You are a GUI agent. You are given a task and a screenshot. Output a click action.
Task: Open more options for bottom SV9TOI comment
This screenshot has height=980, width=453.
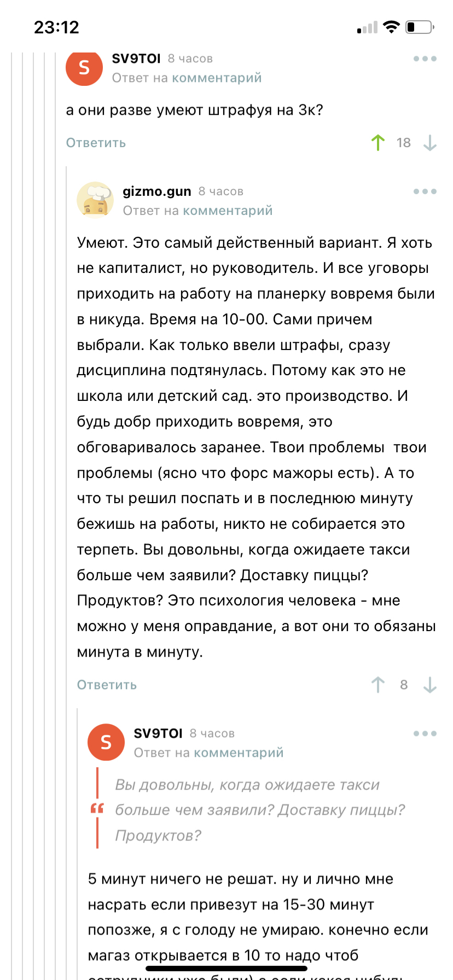pos(425,733)
